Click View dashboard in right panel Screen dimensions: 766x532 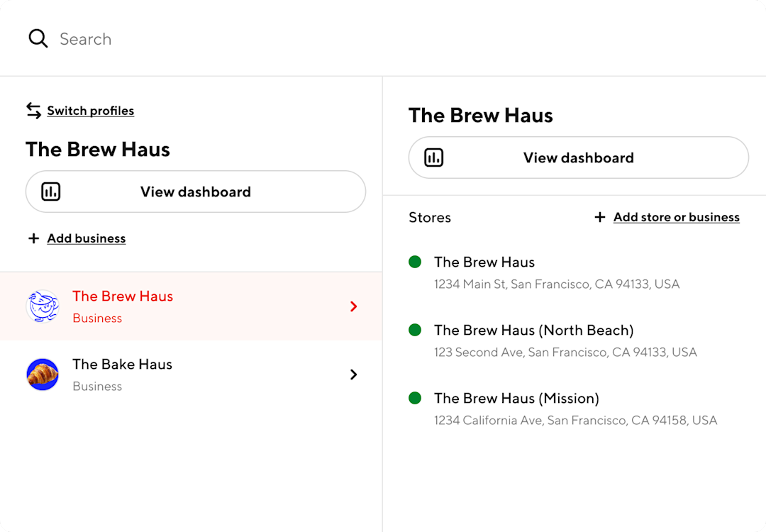tap(579, 157)
